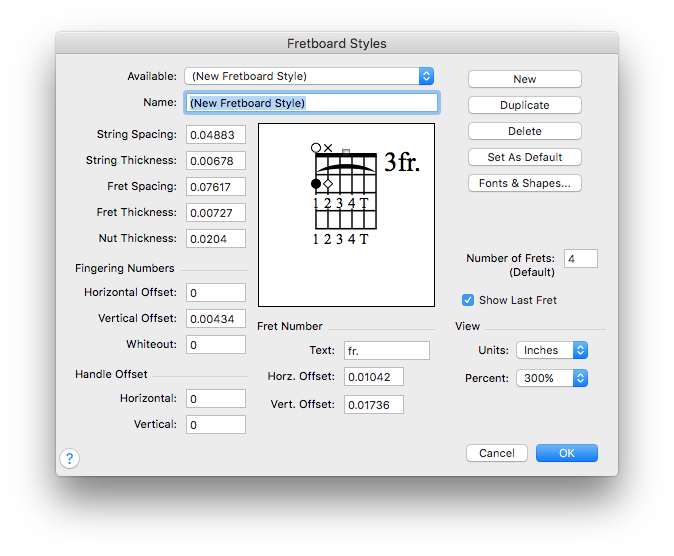Viewport: 674px width, 556px height.
Task: Click Handle Offset Vertical field
Action: coord(216,425)
